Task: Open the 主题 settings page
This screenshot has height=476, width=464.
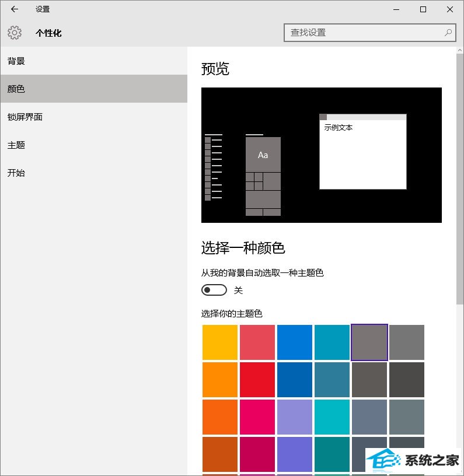Action: pos(94,145)
